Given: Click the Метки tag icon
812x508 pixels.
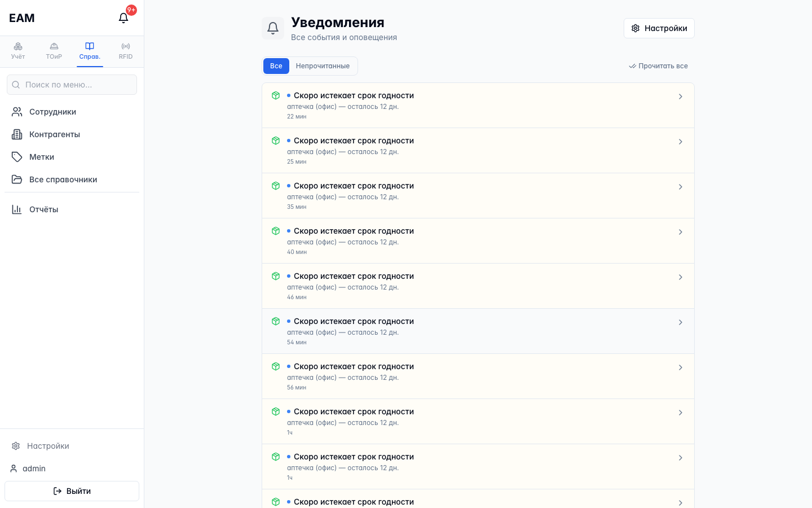Looking at the screenshot, I should click(x=17, y=157).
